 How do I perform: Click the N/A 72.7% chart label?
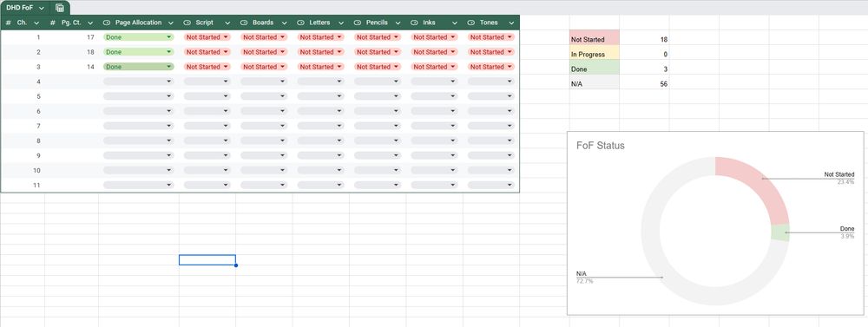pos(584,278)
